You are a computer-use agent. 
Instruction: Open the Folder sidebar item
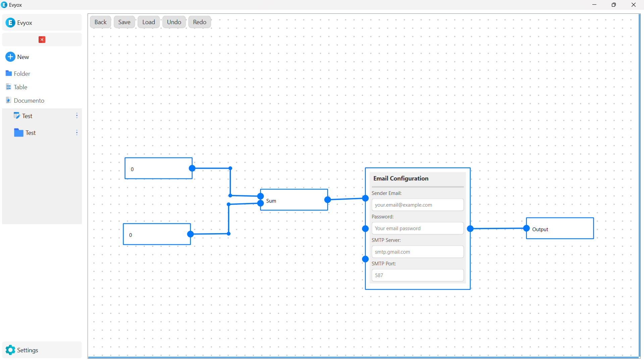click(x=22, y=73)
